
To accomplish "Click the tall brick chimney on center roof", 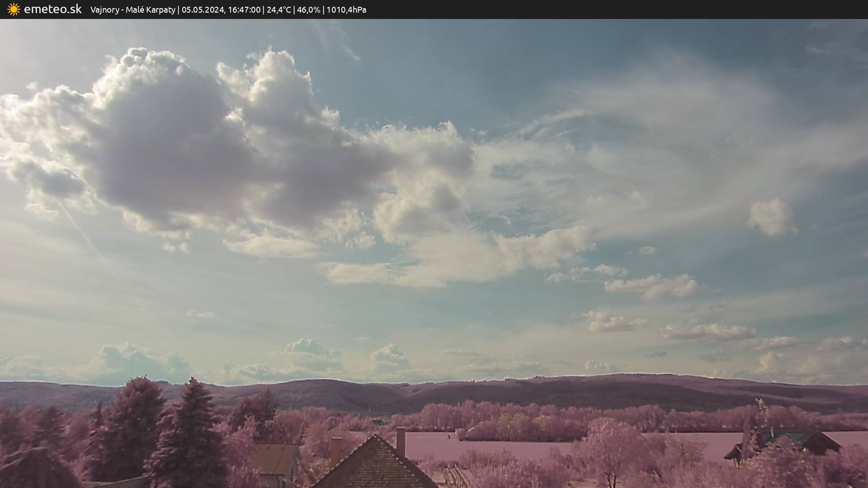I will (401, 442).
